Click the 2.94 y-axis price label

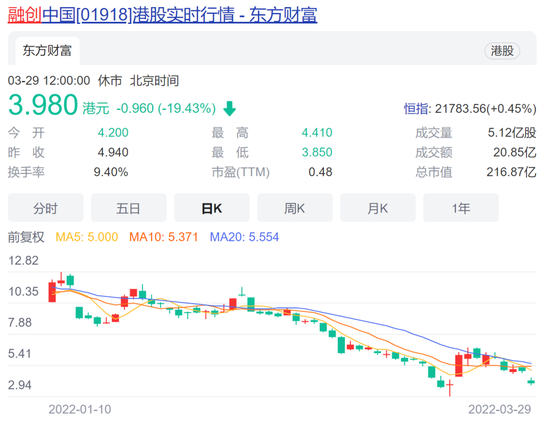[20, 385]
